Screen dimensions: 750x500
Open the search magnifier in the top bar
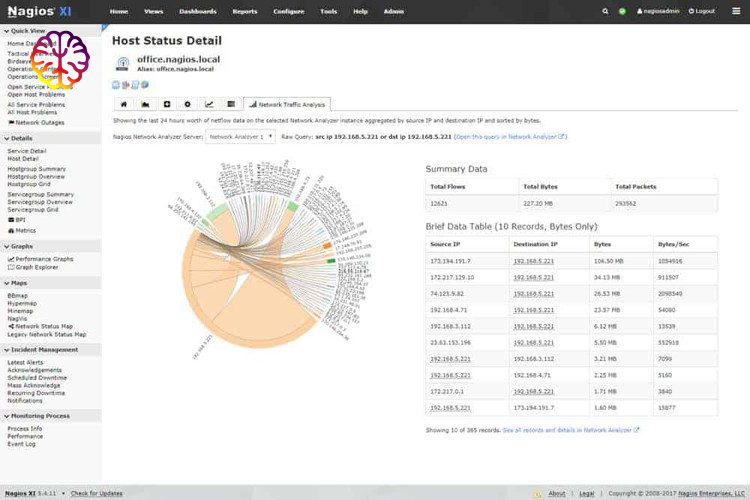coord(605,11)
